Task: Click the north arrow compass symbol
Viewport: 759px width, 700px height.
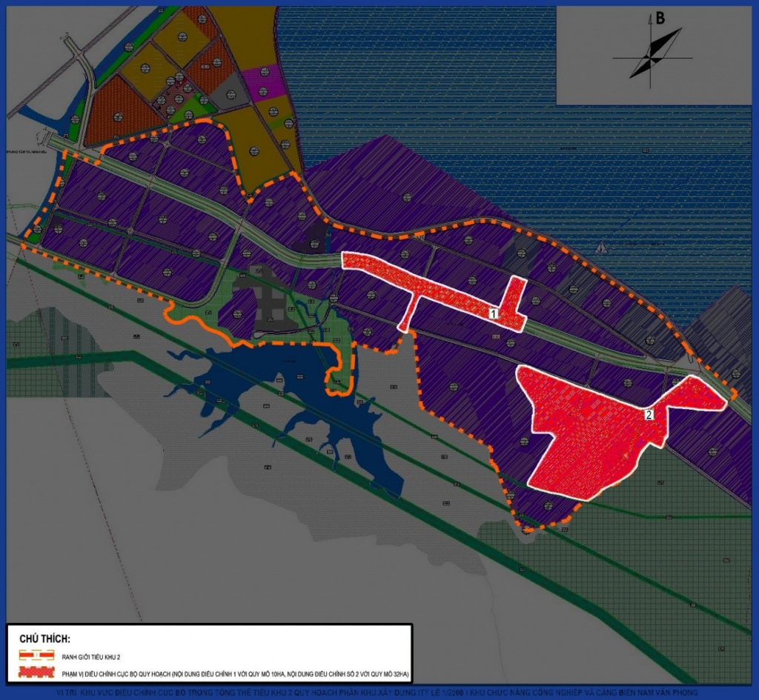Action: tap(652, 55)
